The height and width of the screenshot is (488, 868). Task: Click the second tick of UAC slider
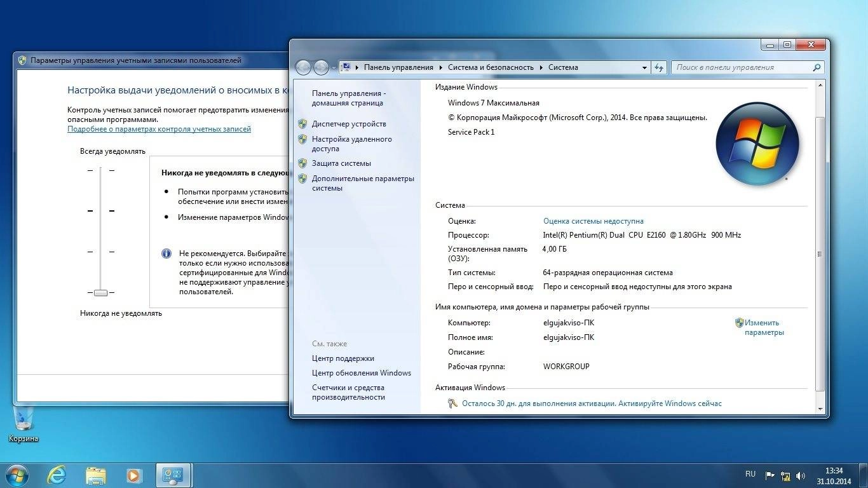coord(100,211)
